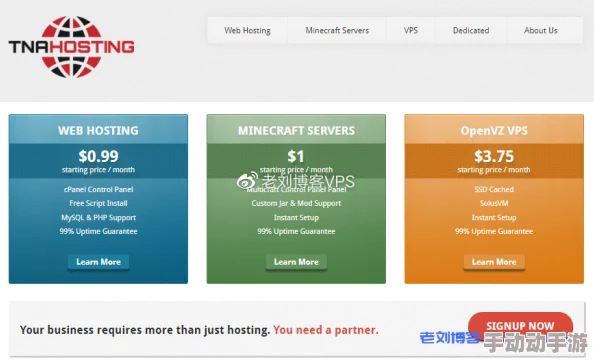Click the TNAHosting globe logo
The image size is (594, 361).
click(71, 47)
